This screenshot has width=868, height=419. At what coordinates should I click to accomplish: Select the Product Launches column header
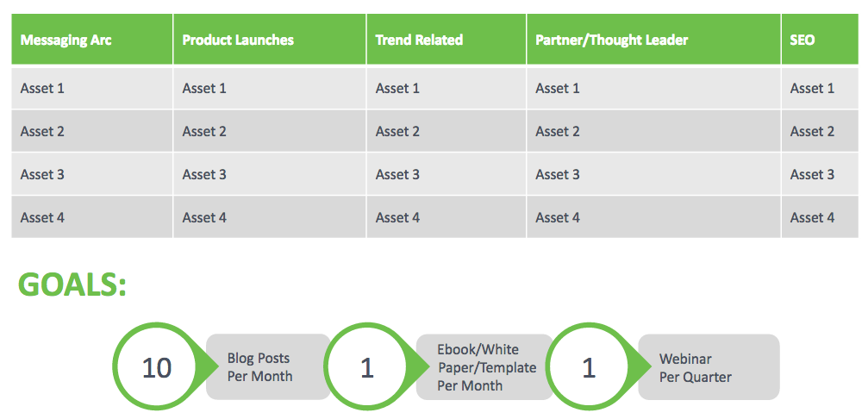(x=238, y=40)
